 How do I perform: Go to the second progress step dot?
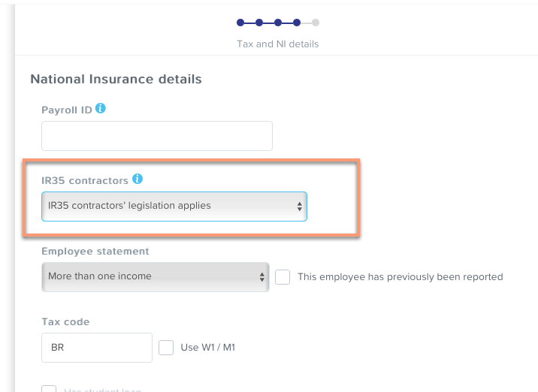coord(259,23)
